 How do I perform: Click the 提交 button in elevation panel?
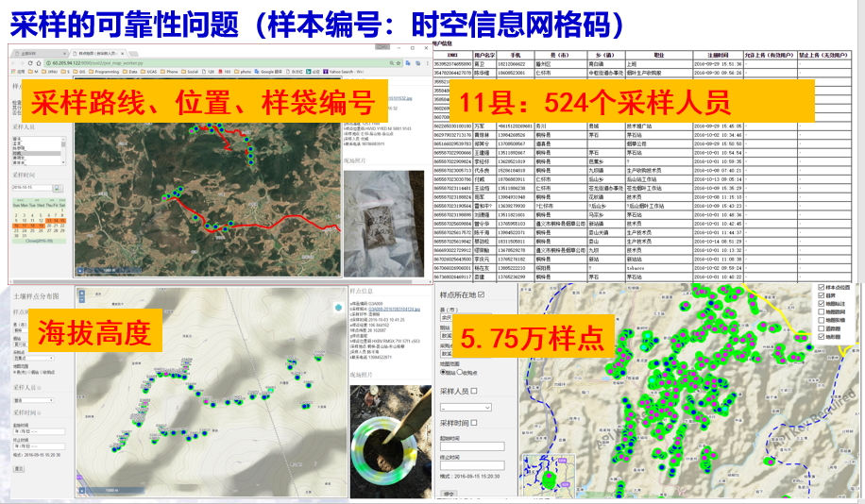(x=18, y=468)
